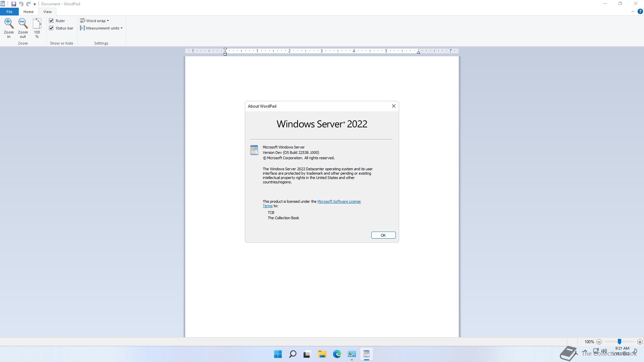Open the Terms link in the dialog
The height and width of the screenshot is (362, 644).
(268, 206)
